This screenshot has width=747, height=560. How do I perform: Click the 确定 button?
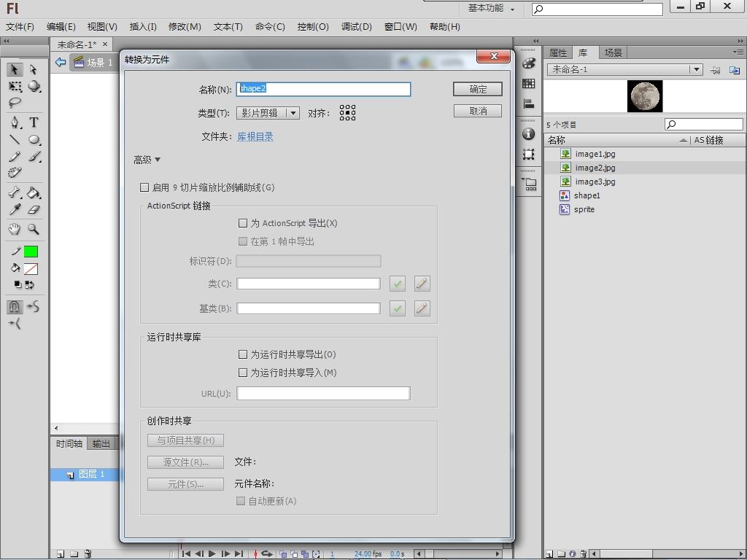tap(478, 89)
